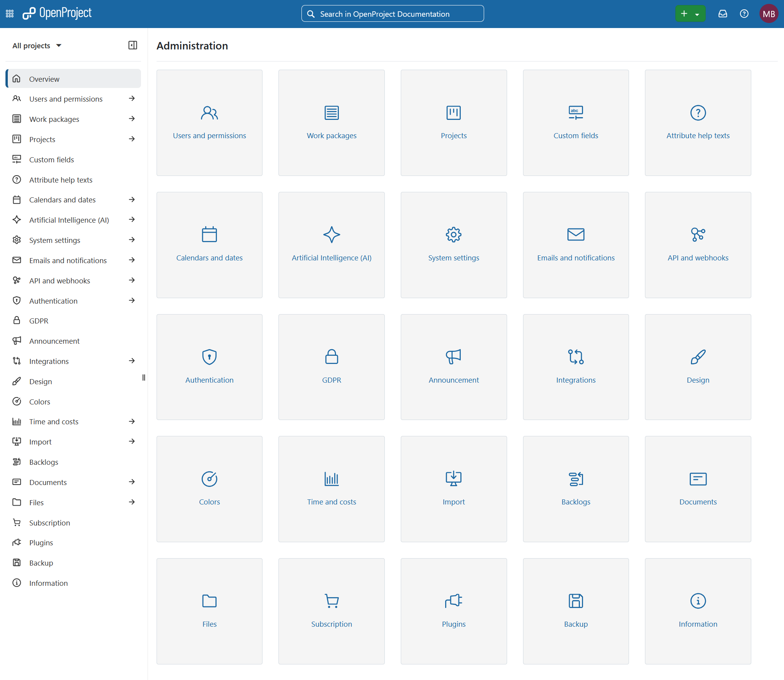Expand System settings sidebar arrow

(x=132, y=240)
